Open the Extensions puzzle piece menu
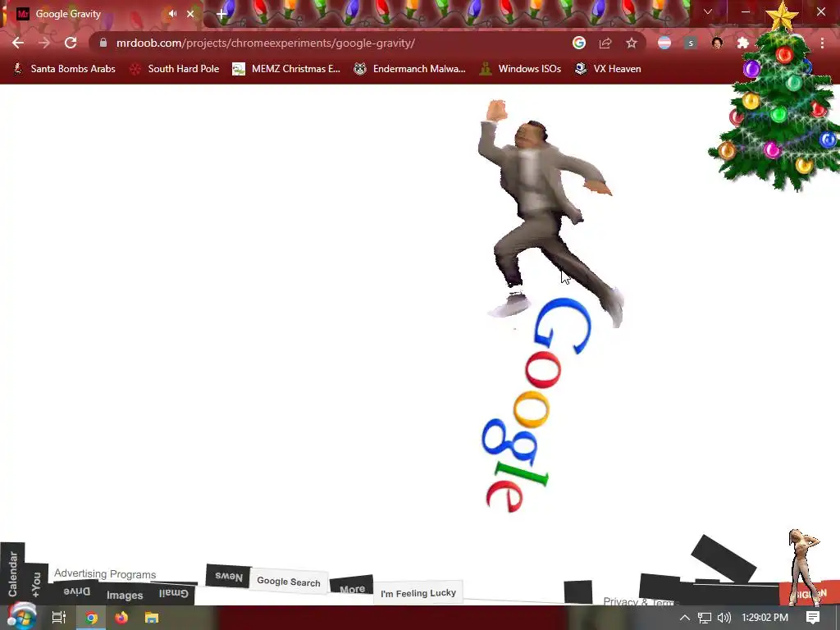The image size is (840, 630). [743, 43]
